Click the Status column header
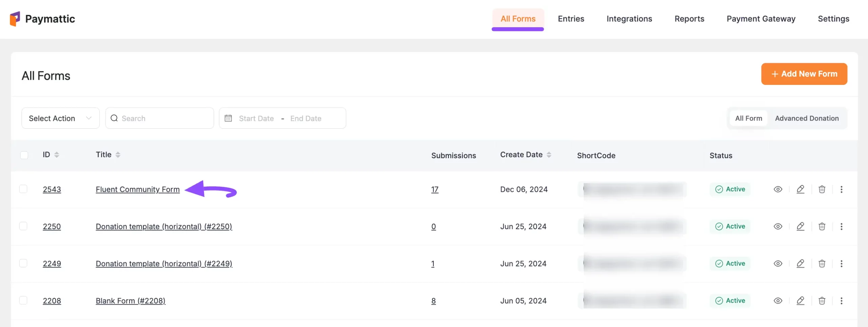The width and height of the screenshot is (868, 327). pyautogui.click(x=721, y=156)
